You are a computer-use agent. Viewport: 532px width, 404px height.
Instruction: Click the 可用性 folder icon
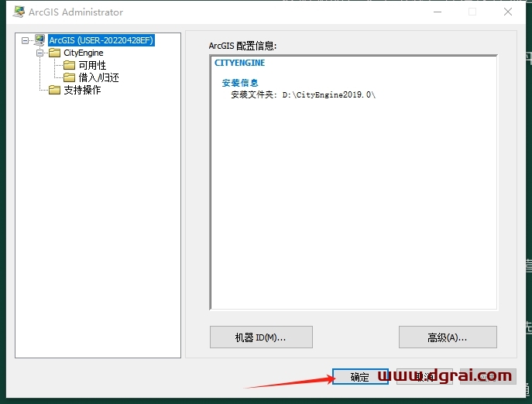69,65
